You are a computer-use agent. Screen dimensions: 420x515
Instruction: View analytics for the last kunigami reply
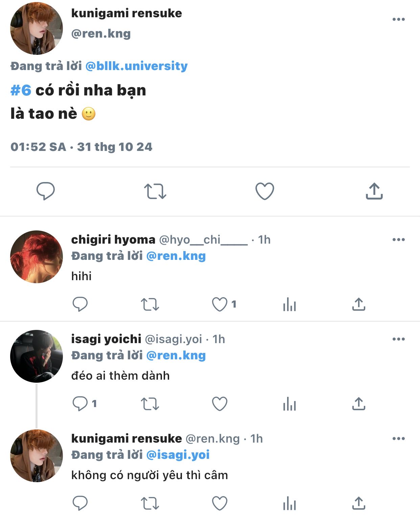tap(289, 503)
